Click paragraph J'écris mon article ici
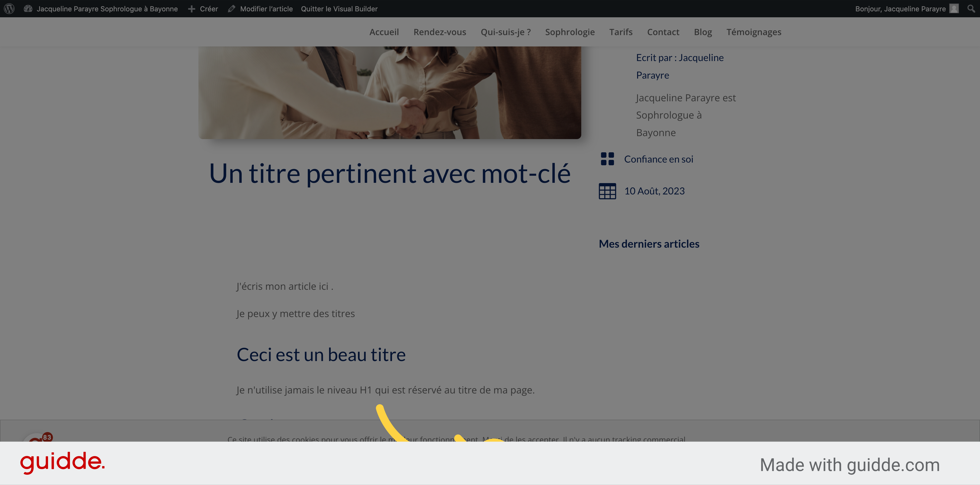Viewport: 980px width, 485px height. 285,286
